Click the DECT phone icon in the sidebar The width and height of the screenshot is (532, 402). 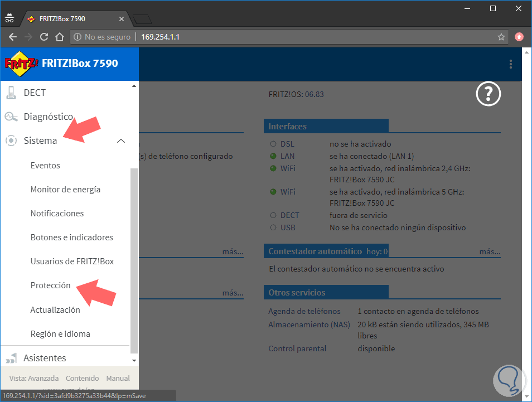click(11, 93)
